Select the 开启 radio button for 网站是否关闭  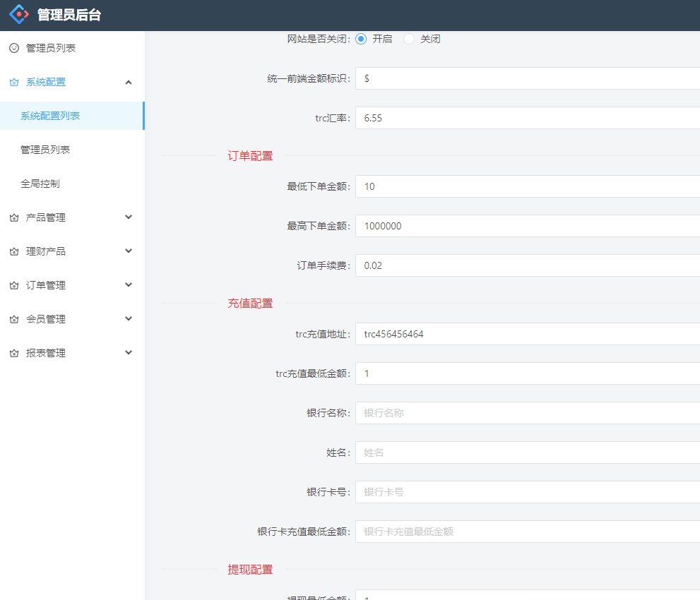[360, 39]
